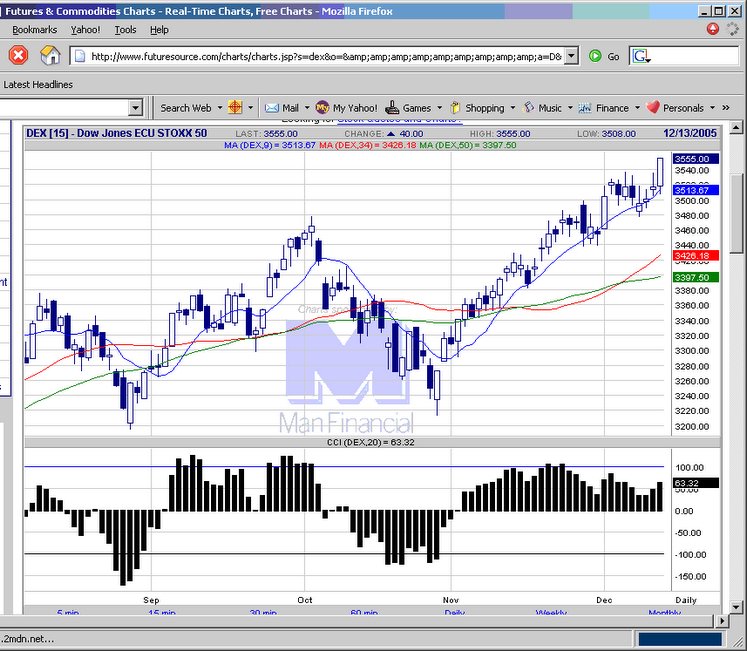Click the page icon in address bar
This screenshot has width=747, height=651.
pyautogui.click(x=80, y=56)
